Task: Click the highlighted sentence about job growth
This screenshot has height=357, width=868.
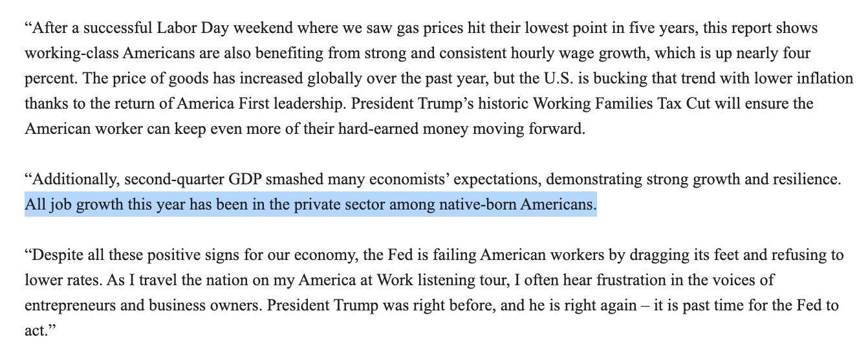Action: (x=310, y=204)
